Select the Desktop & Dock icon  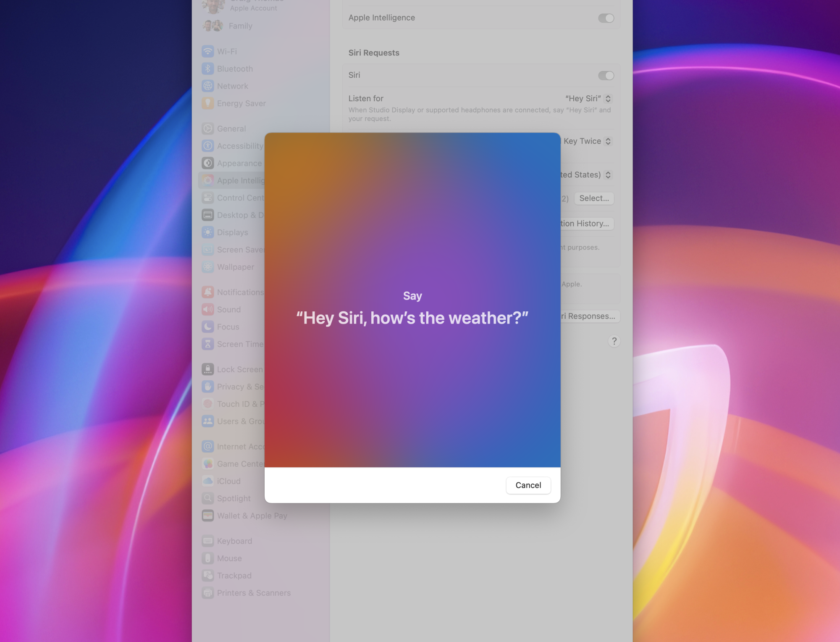[x=208, y=215]
